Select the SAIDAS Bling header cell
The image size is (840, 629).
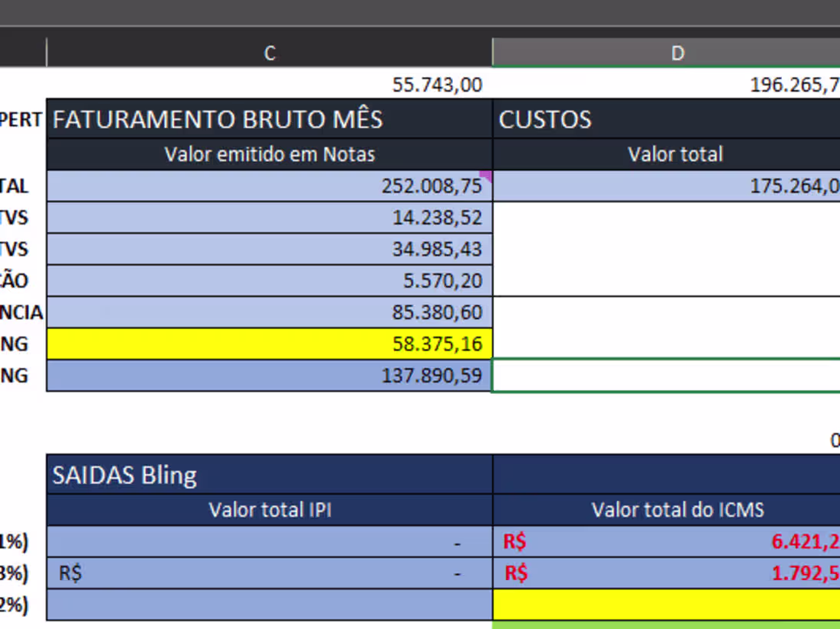coord(269,474)
